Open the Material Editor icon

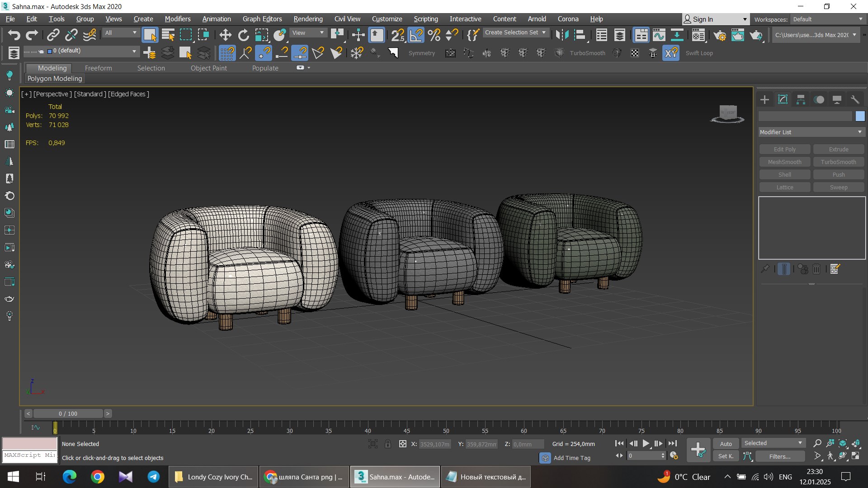(698, 35)
